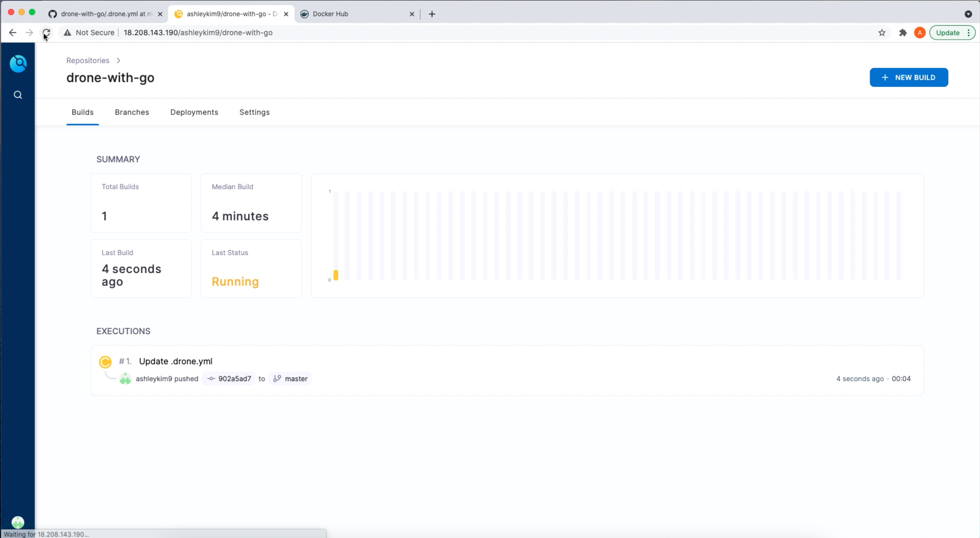Viewport: 980px width, 538px height.
Task: Click the commit hash 902a5ad7
Action: (x=229, y=379)
